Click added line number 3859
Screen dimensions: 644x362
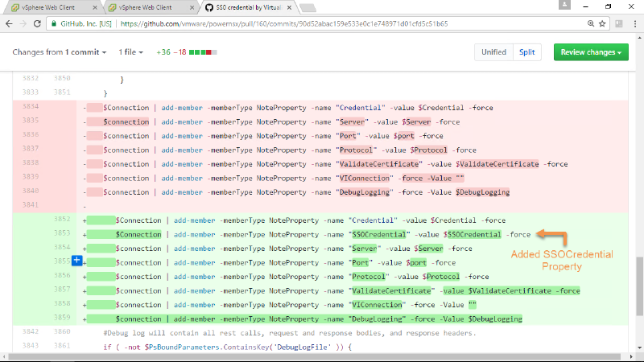click(62, 317)
